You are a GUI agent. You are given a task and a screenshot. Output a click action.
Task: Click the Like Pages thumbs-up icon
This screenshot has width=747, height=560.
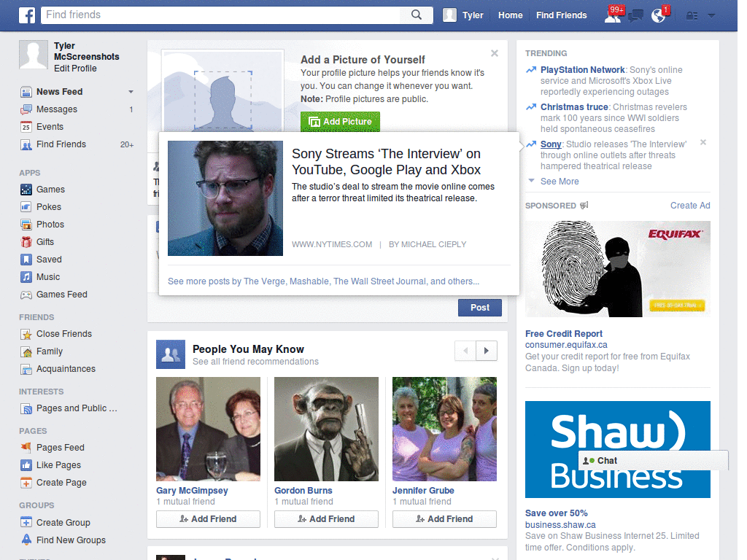coord(26,465)
